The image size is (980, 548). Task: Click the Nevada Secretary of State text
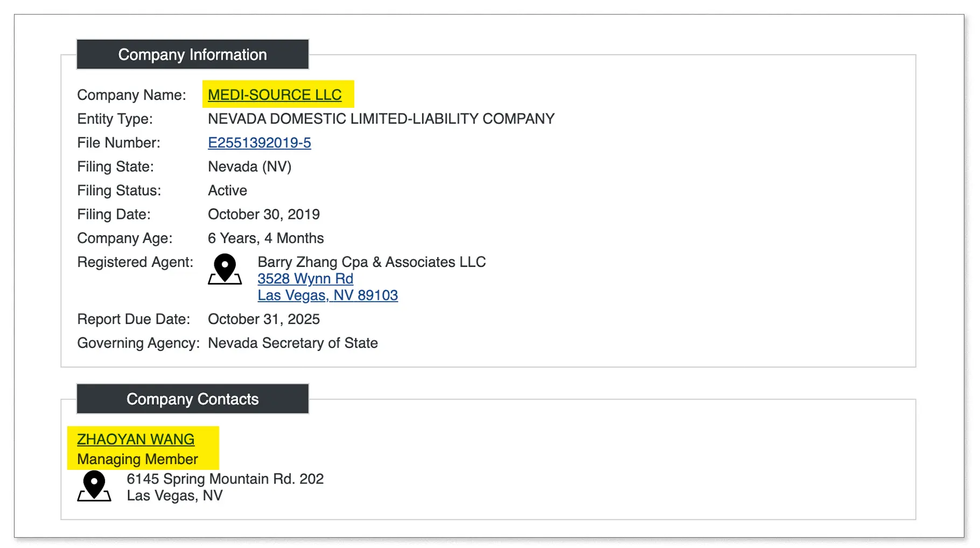click(x=292, y=343)
